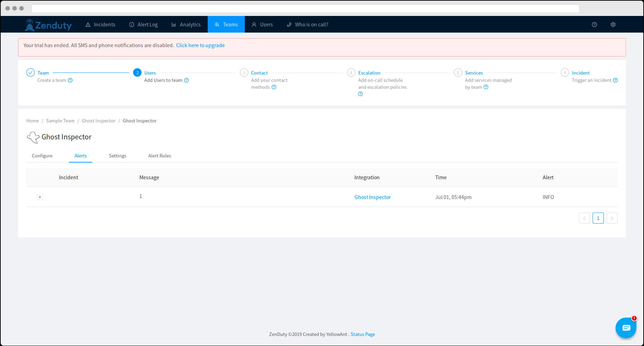Select step 5 Services circle
The width and height of the screenshot is (644, 346).
[x=458, y=72]
